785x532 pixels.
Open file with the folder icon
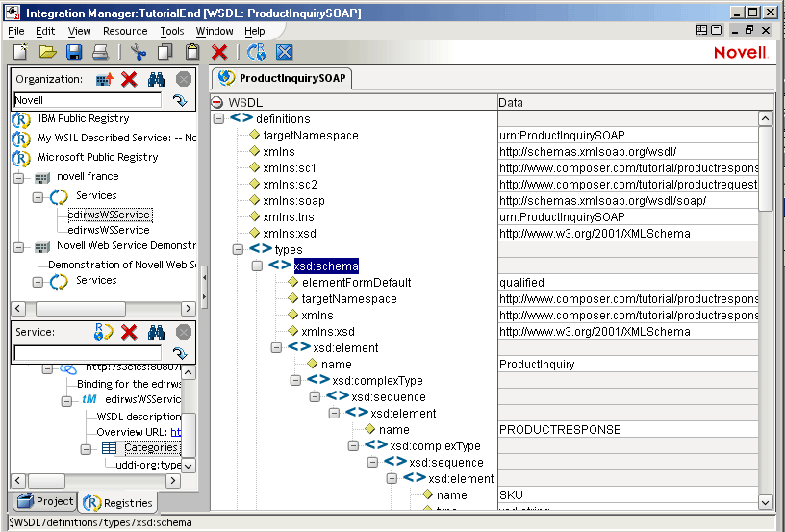pos(47,52)
